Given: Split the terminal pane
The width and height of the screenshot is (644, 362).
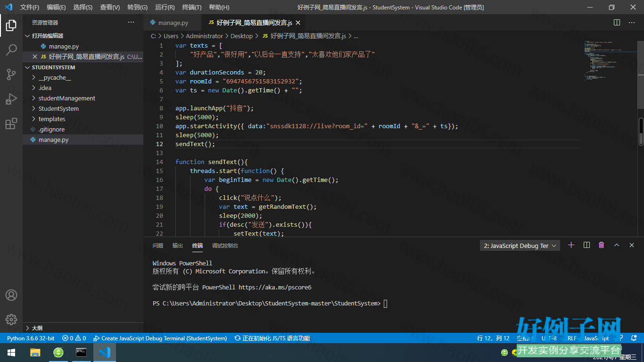Looking at the screenshot, I should [586, 245].
